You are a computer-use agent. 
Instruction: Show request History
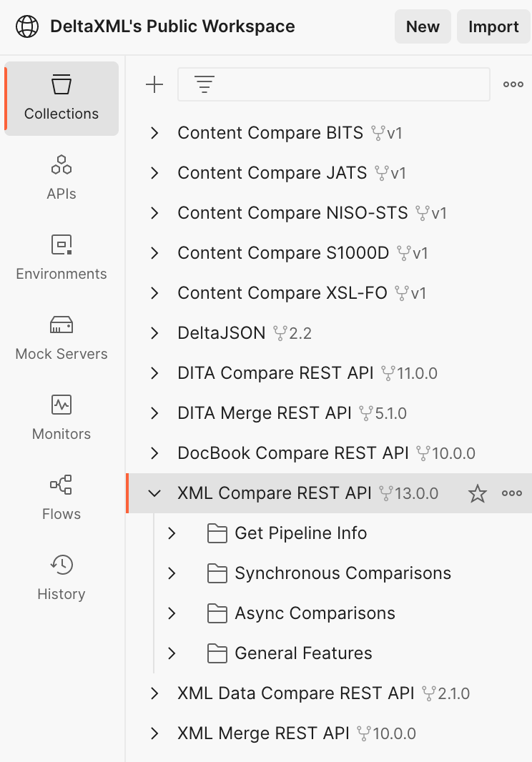coord(61,578)
